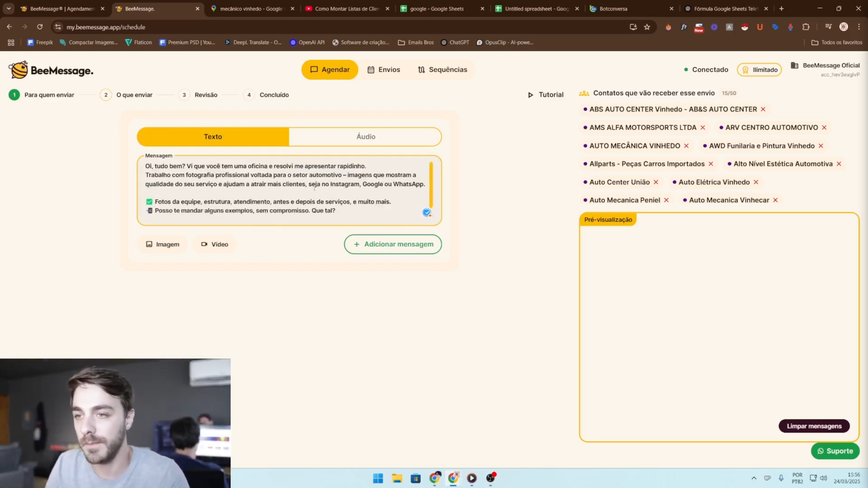Screen dimensions: 868x488
Task: Remove Allparts - Peças Carros Importados contact
Action: tap(711, 164)
